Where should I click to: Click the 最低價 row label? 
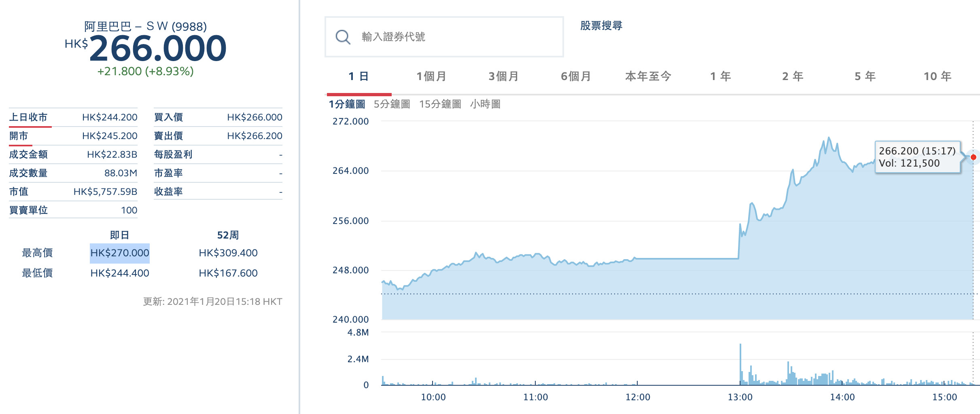37,273
